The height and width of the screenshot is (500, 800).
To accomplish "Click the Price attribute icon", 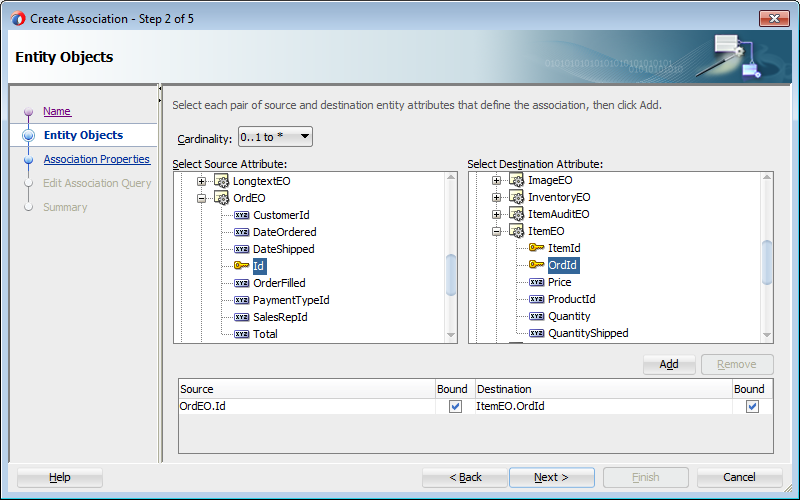I will [x=536, y=282].
